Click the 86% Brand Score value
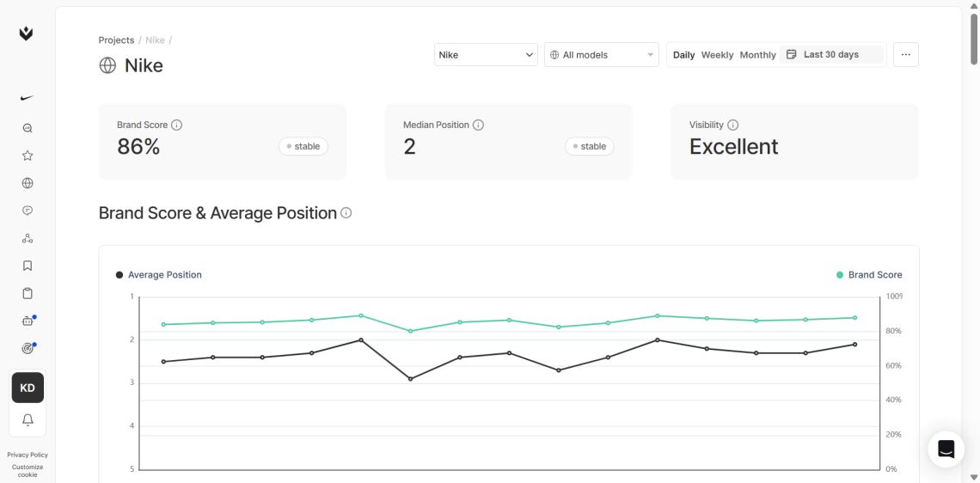Image resolution: width=980 pixels, height=483 pixels. coord(138,147)
